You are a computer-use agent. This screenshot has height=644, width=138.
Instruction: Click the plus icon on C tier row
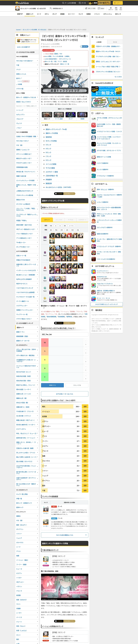[x=86, y=379]
